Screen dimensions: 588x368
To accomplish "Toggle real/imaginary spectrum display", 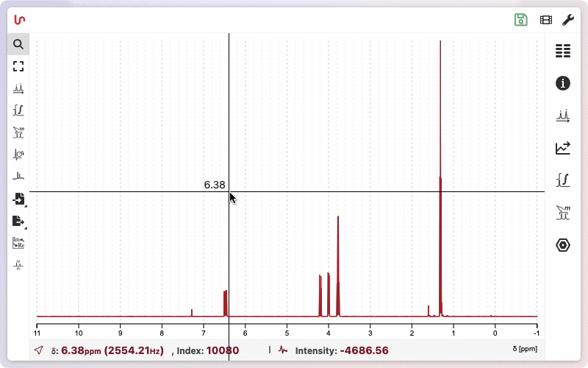I will pyautogui.click(x=18, y=243).
